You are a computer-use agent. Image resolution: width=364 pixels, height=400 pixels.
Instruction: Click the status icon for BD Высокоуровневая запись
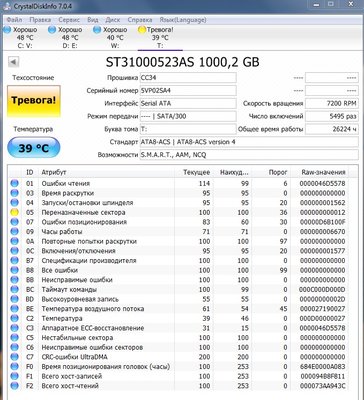14,299
